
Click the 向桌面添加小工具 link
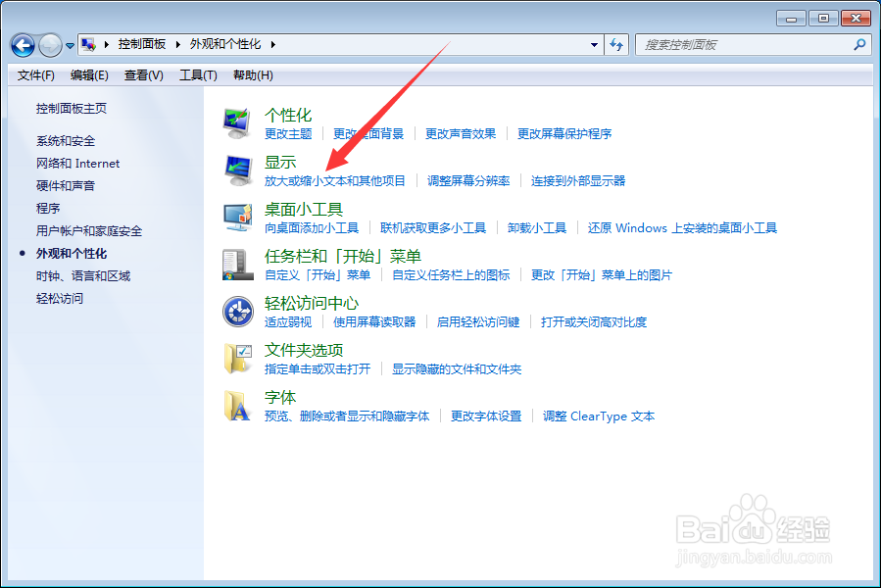[x=312, y=228]
